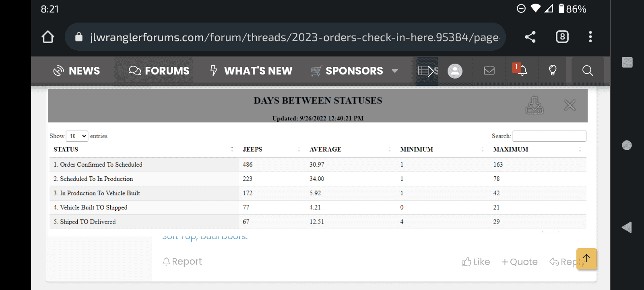Tap the browser home icon
This screenshot has height=290, width=644.
pos(48,37)
